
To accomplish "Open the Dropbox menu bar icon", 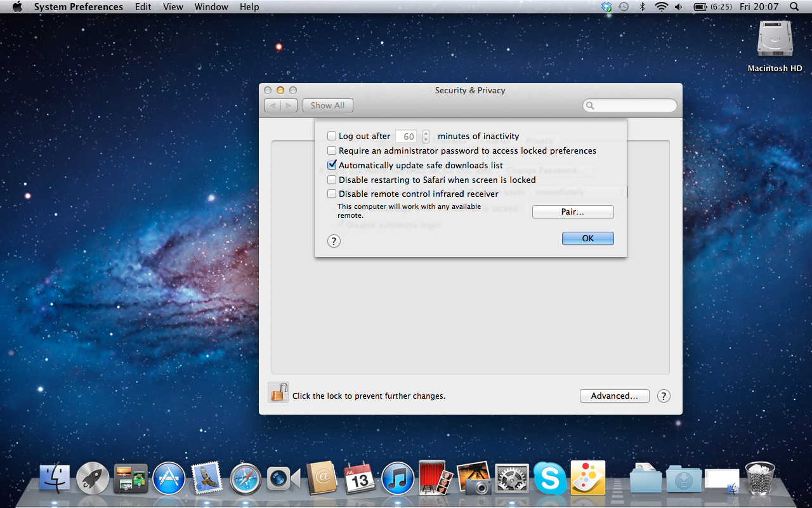I will pyautogui.click(x=606, y=6).
